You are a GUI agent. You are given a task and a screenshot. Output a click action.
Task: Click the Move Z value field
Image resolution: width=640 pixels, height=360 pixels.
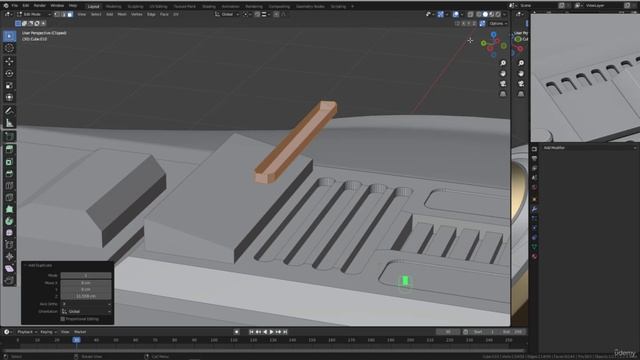coord(86,296)
